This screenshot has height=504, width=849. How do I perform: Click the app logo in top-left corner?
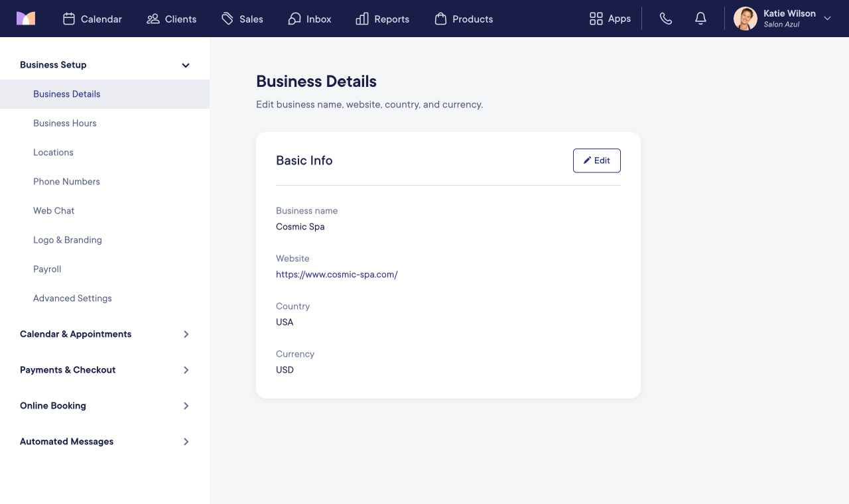(26, 19)
